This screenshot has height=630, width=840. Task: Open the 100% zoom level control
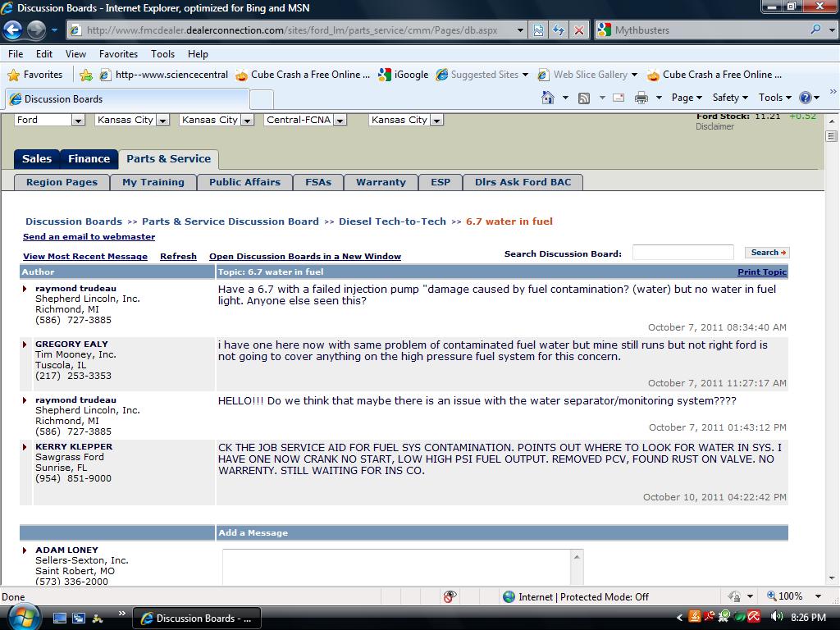(795, 597)
